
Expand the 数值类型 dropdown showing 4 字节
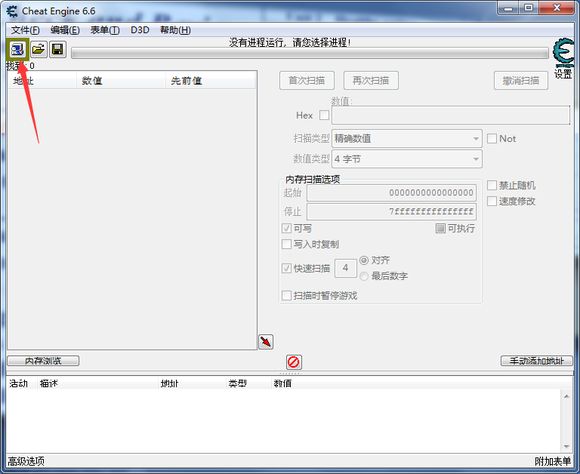tap(407, 159)
